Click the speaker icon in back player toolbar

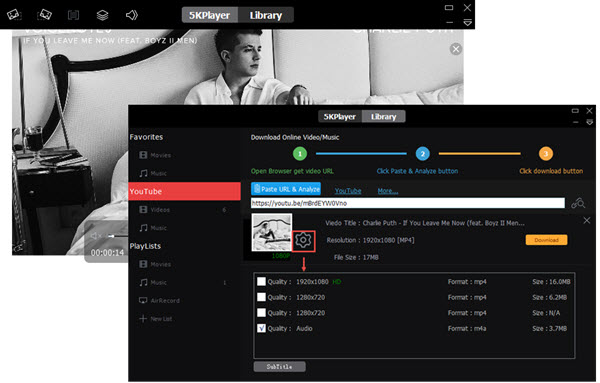[132, 15]
